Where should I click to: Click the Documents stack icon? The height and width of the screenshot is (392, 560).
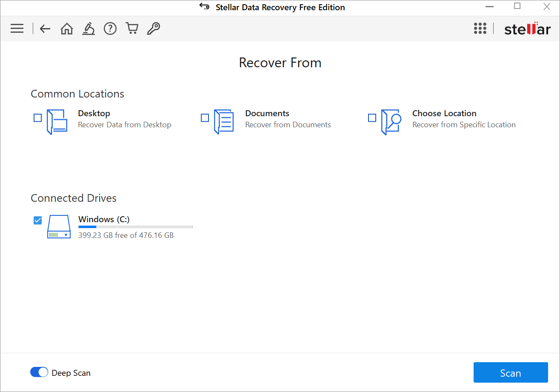pos(224,122)
